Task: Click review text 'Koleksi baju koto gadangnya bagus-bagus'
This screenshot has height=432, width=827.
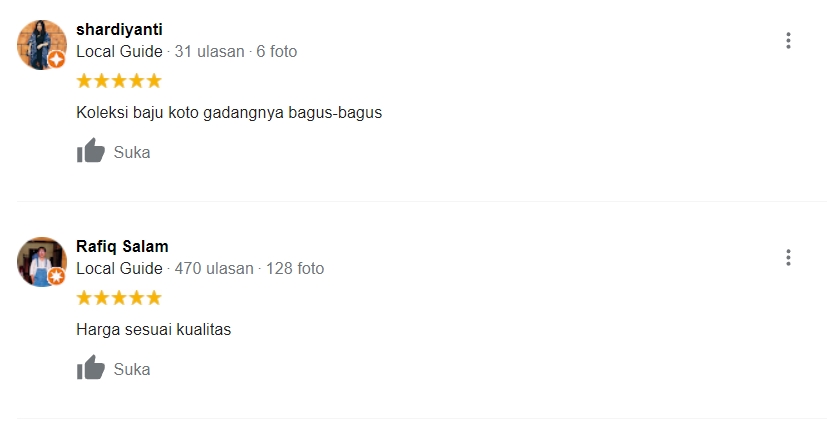Action: coord(229,113)
